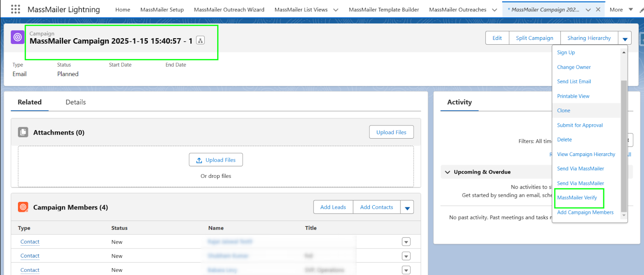Click the Name column header
644x275 pixels.
click(216, 228)
